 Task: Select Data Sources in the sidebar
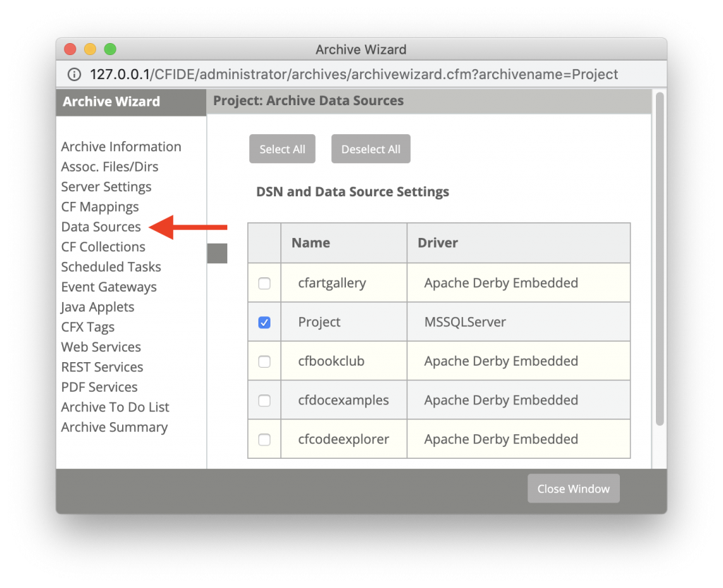point(101,227)
